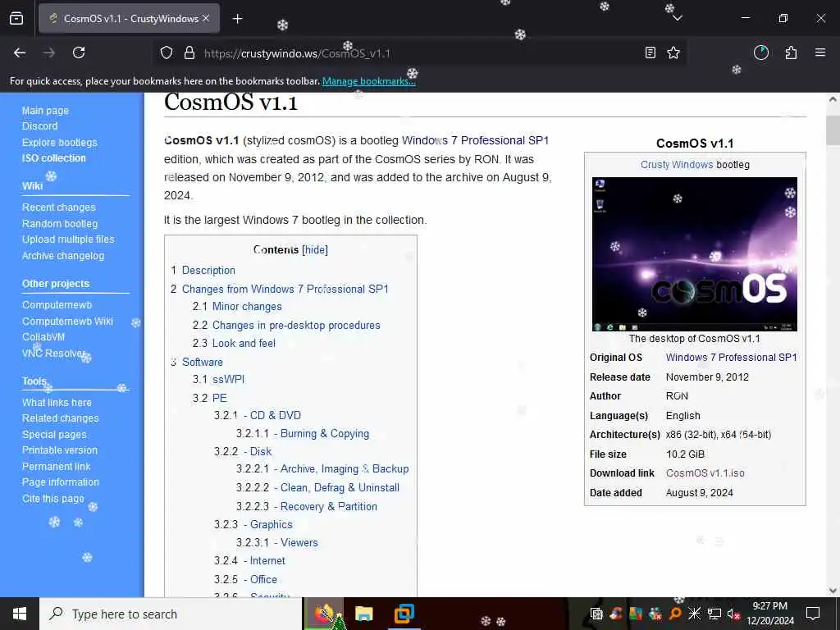Open What links here tool
Screen dimensions: 840x630
[x=57, y=402]
